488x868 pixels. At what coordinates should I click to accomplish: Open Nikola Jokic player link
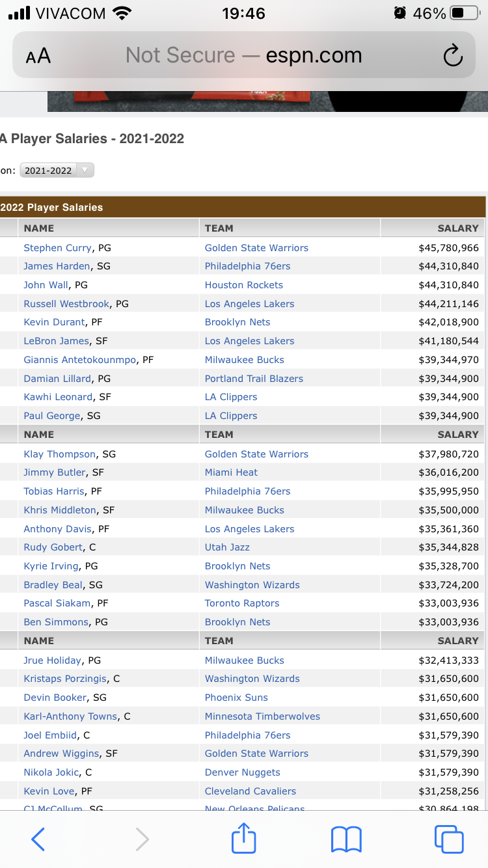coord(51,772)
